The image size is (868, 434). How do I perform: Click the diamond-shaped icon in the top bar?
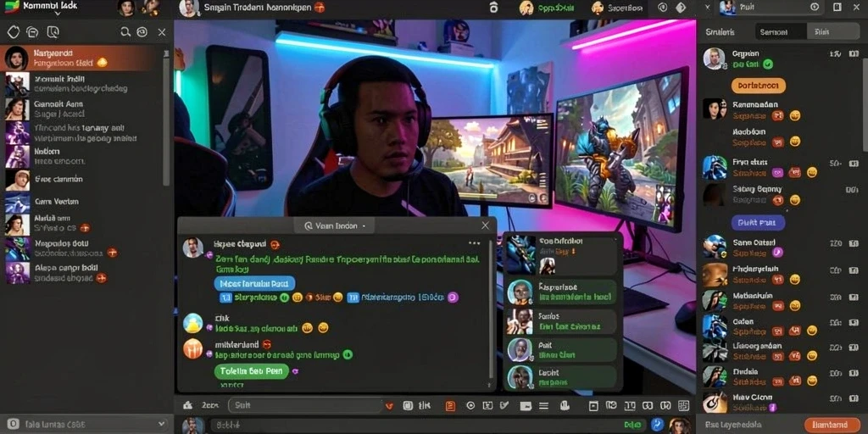click(x=681, y=7)
